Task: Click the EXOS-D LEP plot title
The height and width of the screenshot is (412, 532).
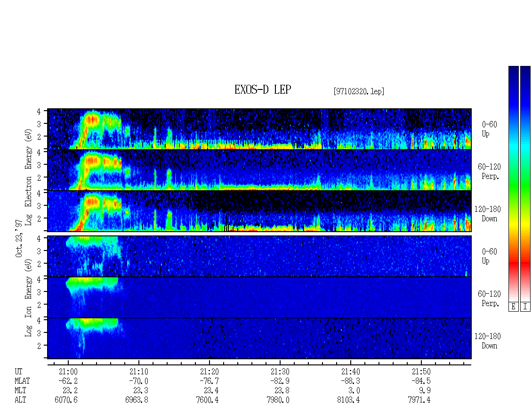Action: tap(263, 89)
